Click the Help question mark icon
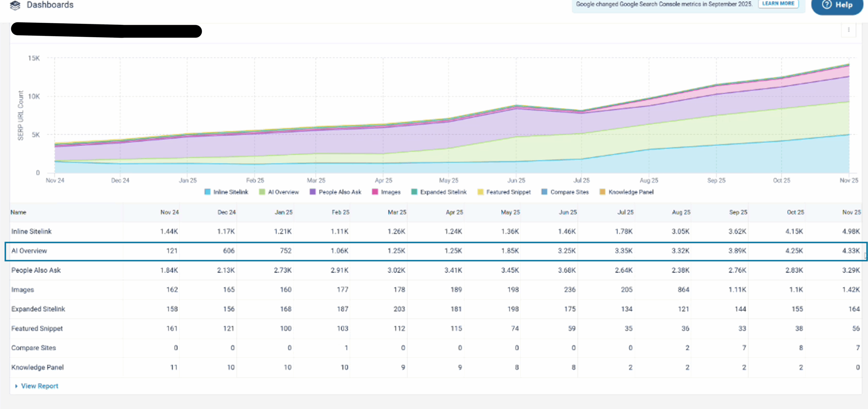868x409 pixels. point(827,5)
